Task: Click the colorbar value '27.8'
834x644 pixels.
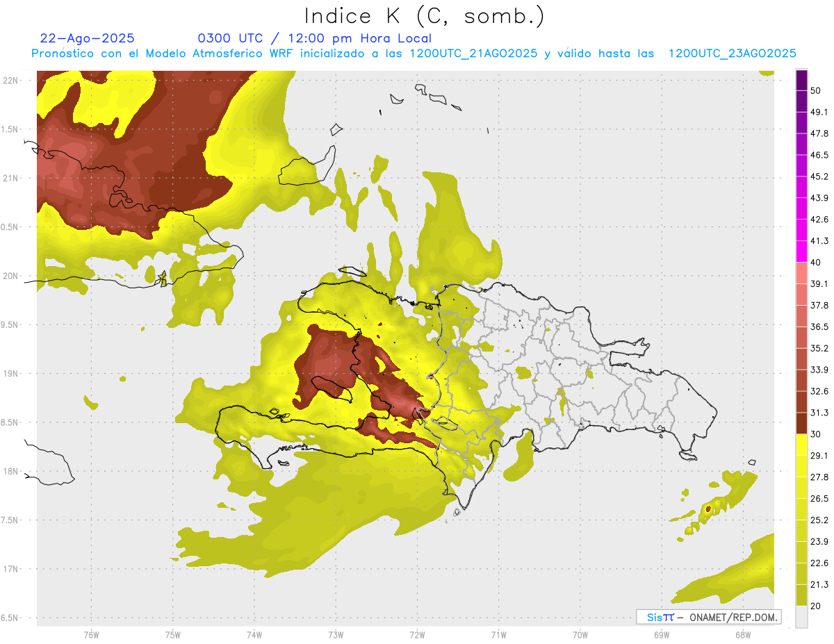Action: tap(820, 477)
